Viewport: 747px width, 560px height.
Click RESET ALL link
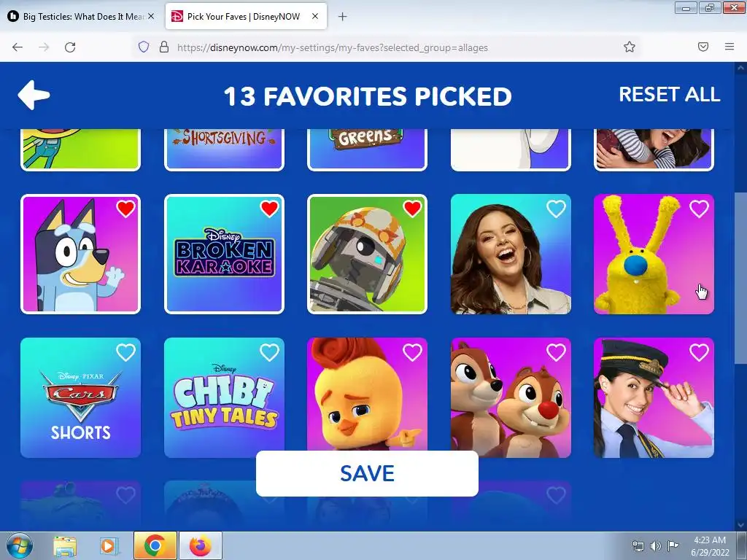670,94
